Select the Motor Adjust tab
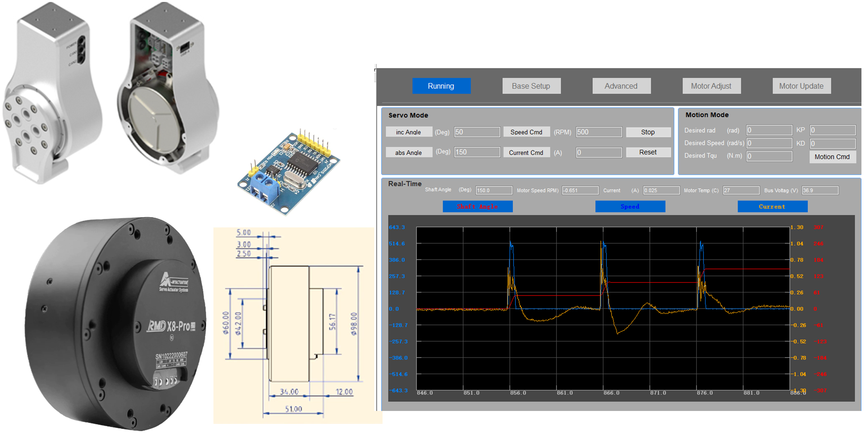 coord(711,86)
